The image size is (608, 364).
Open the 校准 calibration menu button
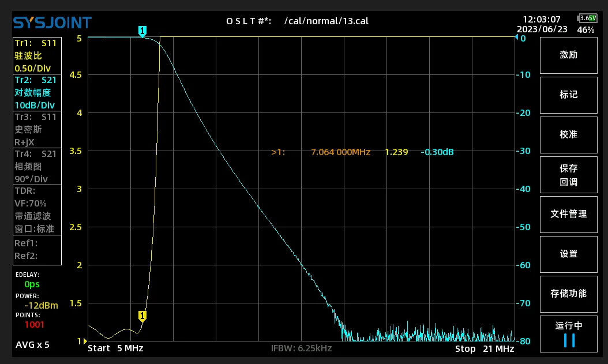pos(568,135)
